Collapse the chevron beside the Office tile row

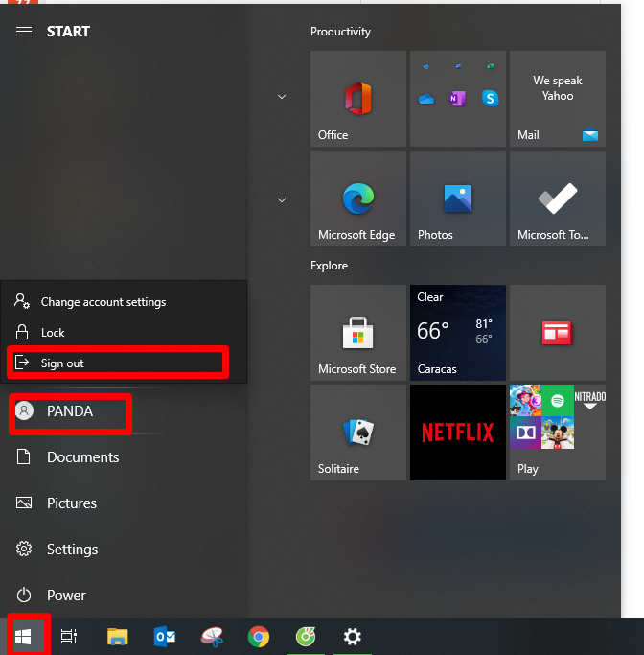[x=282, y=97]
